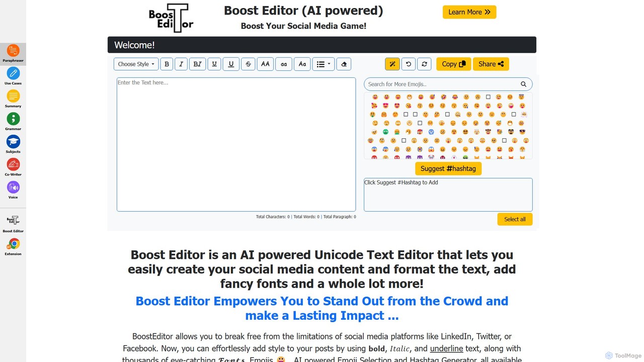Open the Chrome Extension sidebar icon
Image resolution: width=644 pixels, height=362 pixels.
[13, 247]
